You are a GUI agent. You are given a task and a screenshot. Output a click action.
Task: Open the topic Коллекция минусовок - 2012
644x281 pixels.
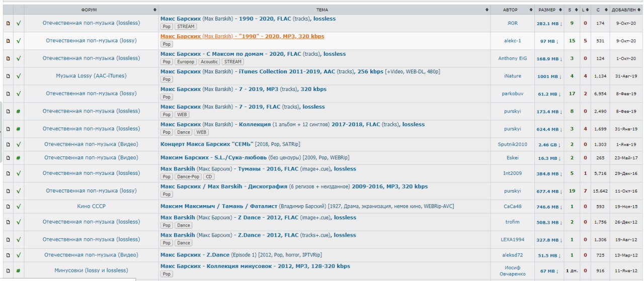point(255,266)
